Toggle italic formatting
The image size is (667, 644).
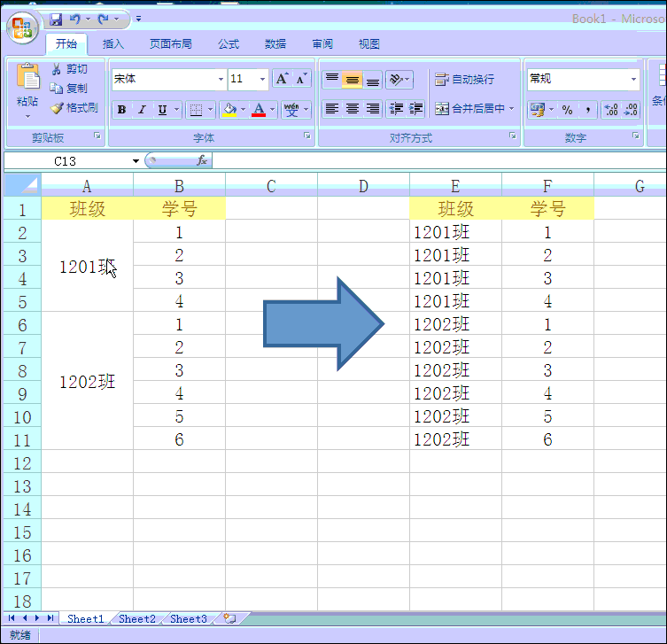point(142,110)
